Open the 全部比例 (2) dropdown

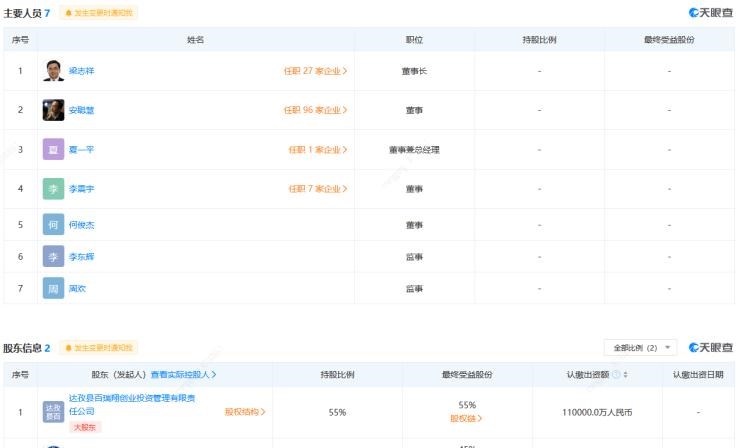[x=640, y=348]
